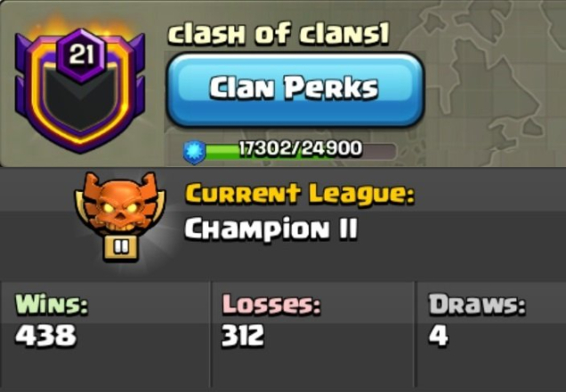Select the level 21 hexagon badge
566x392 pixels.
[x=82, y=55]
